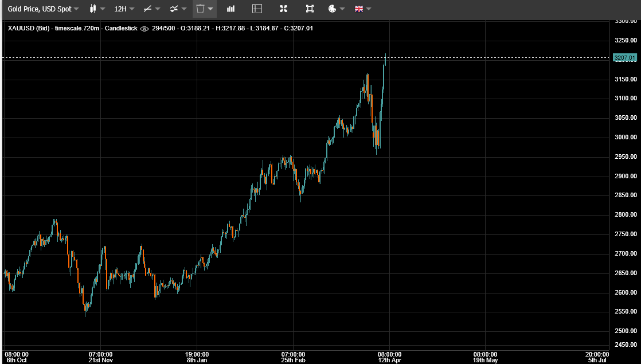Click the C:3207.01 close value
This screenshot has width=641, height=364.
(298, 28)
